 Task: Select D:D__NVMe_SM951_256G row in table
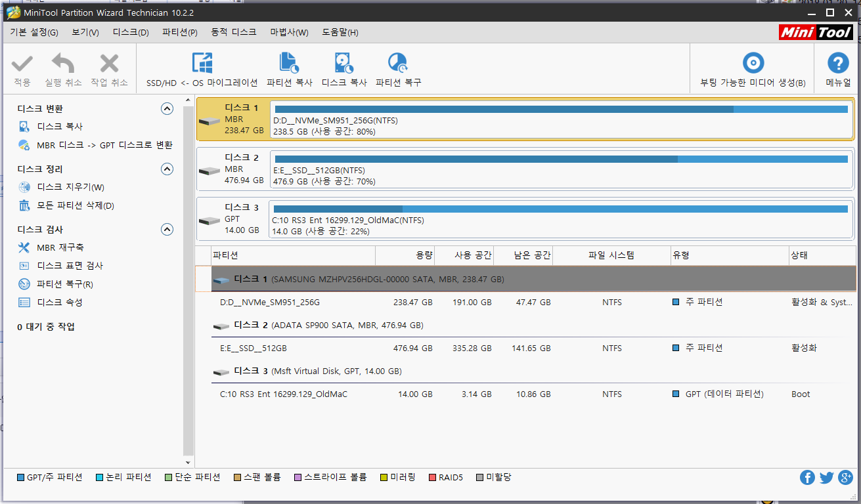click(533, 303)
